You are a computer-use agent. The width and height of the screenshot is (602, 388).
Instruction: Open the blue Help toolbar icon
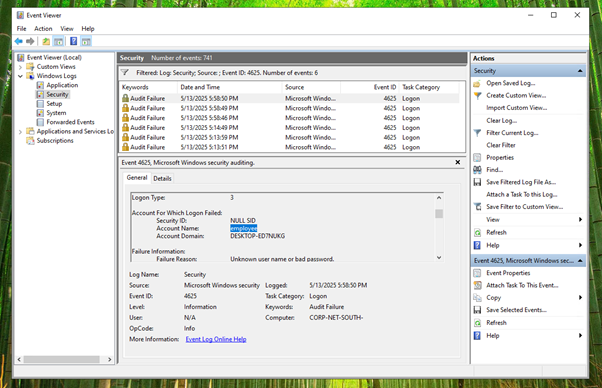pyautogui.click(x=74, y=41)
